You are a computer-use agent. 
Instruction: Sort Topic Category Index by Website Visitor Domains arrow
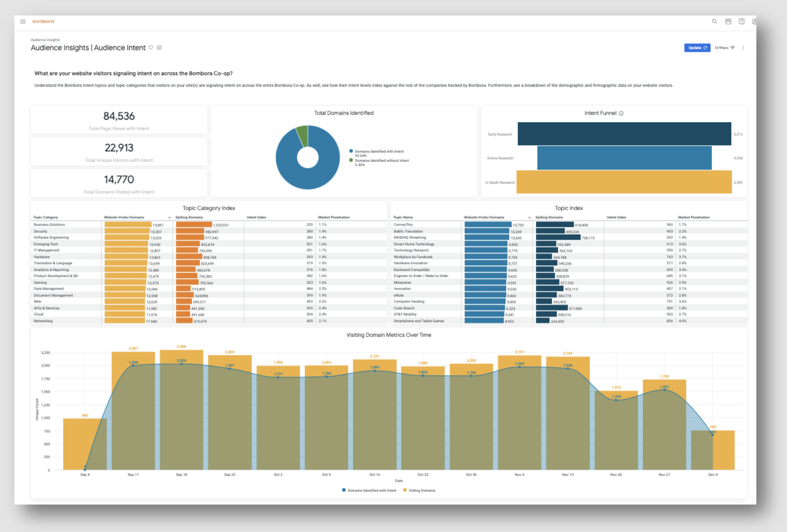(169, 218)
